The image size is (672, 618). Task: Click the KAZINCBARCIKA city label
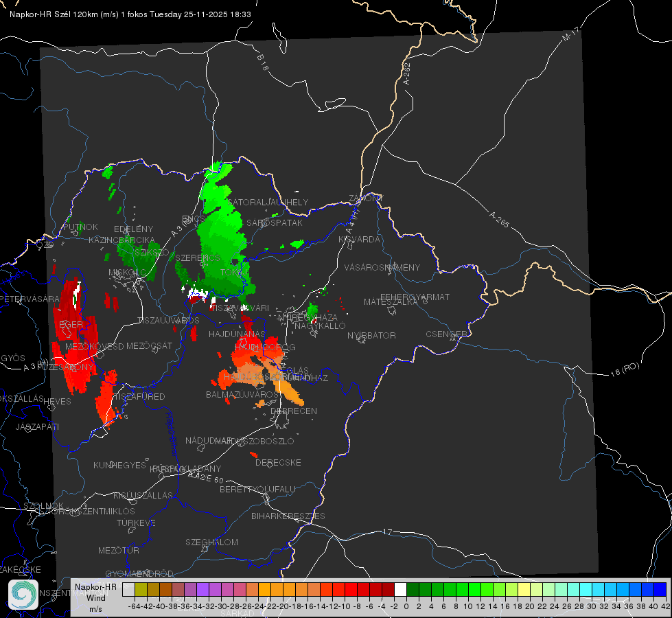click(121, 240)
